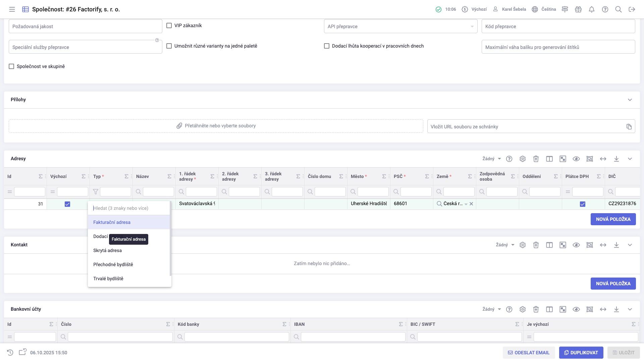Image resolution: width=644 pixels, height=362 pixels.
Task: Click the logout icon in header
Action: [x=632, y=9]
